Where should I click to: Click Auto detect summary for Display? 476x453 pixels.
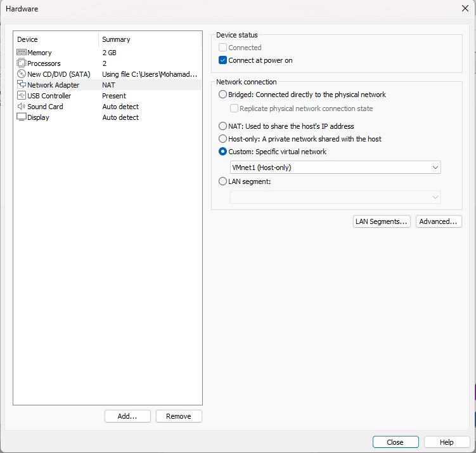[x=120, y=117]
